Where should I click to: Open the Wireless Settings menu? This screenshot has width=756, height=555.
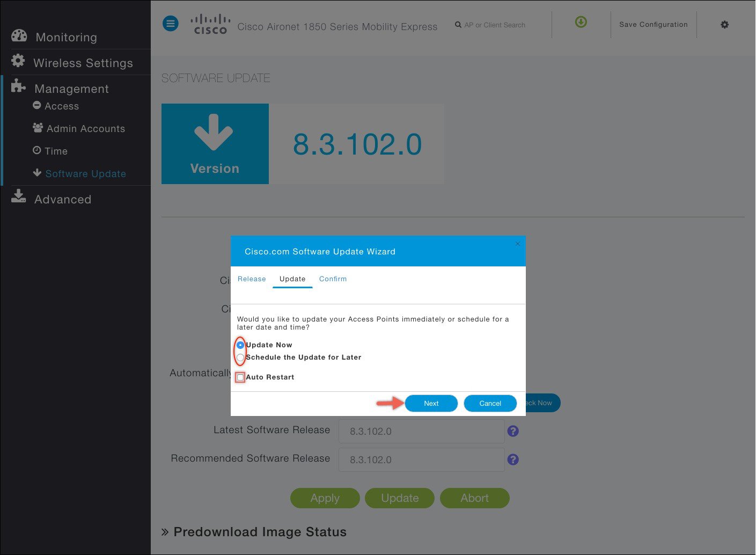pos(83,63)
